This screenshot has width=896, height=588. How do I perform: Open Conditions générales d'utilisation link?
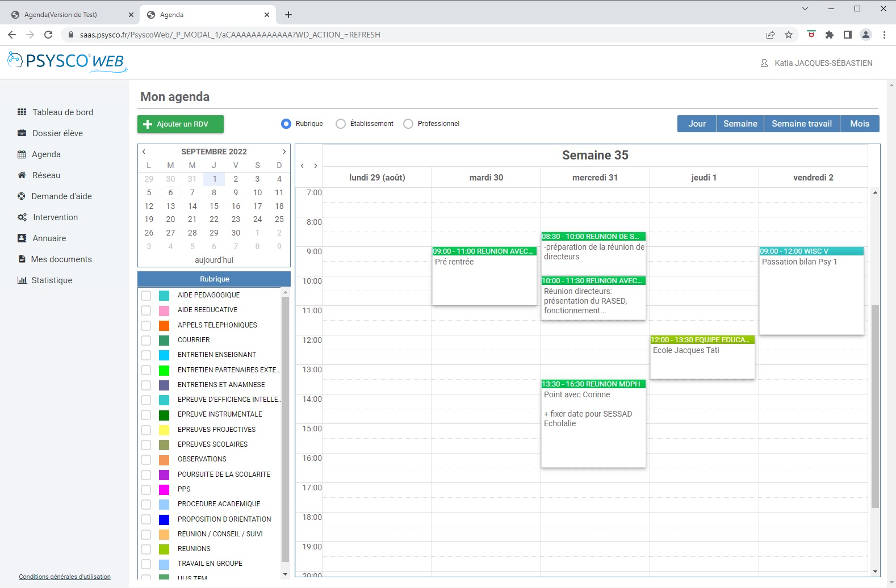(65, 577)
